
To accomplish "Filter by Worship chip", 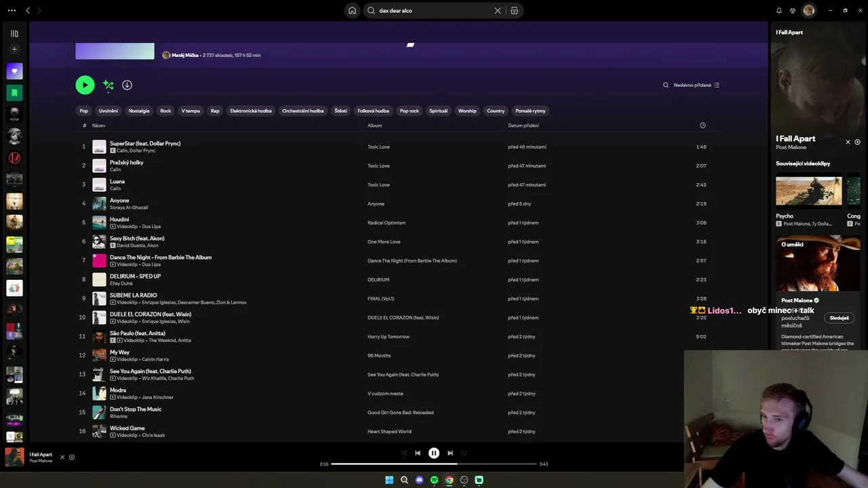I will click(x=467, y=110).
